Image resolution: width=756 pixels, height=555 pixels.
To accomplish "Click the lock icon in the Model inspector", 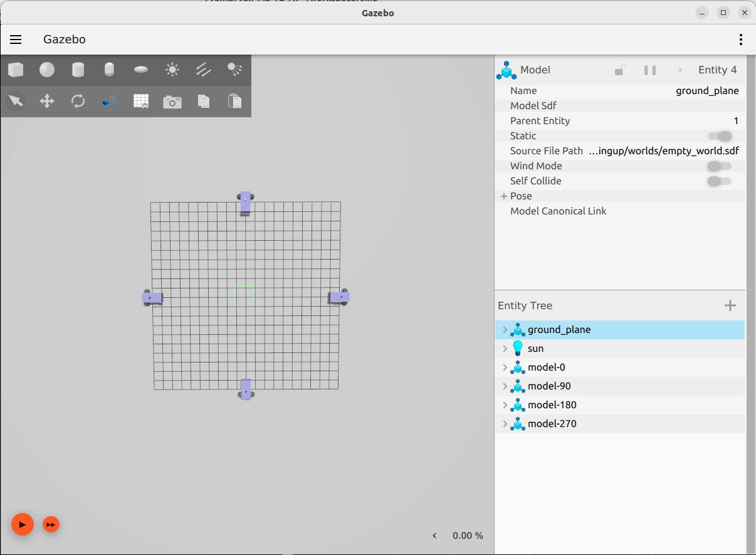I will tap(619, 70).
